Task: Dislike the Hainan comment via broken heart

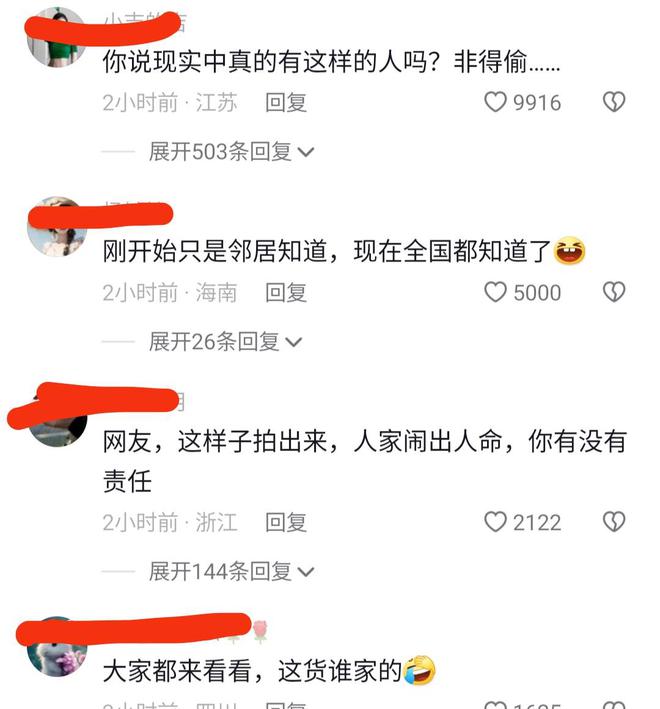Action: tap(614, 292)
